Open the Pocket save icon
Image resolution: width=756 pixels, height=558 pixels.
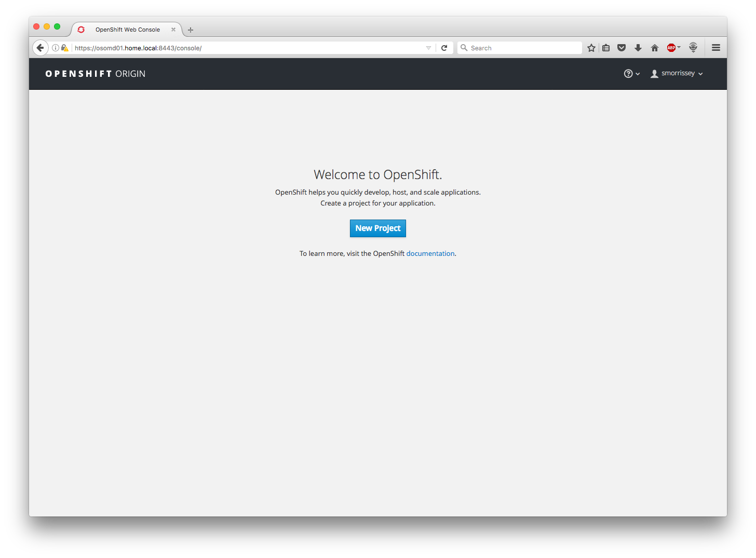(x=622, y=47)
